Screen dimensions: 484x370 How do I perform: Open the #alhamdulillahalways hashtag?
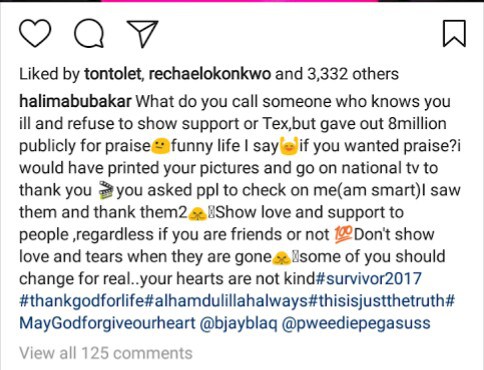tap(227, 301)
